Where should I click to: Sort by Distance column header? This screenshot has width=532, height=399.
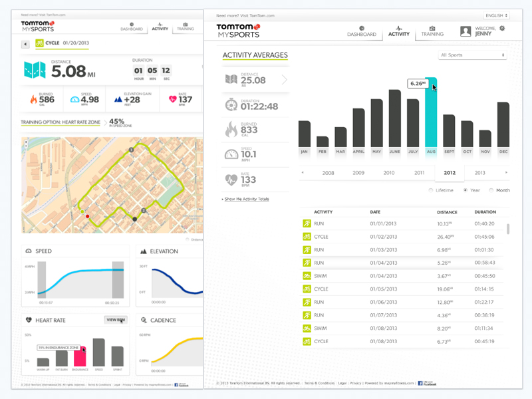click(x=447, y=212)
